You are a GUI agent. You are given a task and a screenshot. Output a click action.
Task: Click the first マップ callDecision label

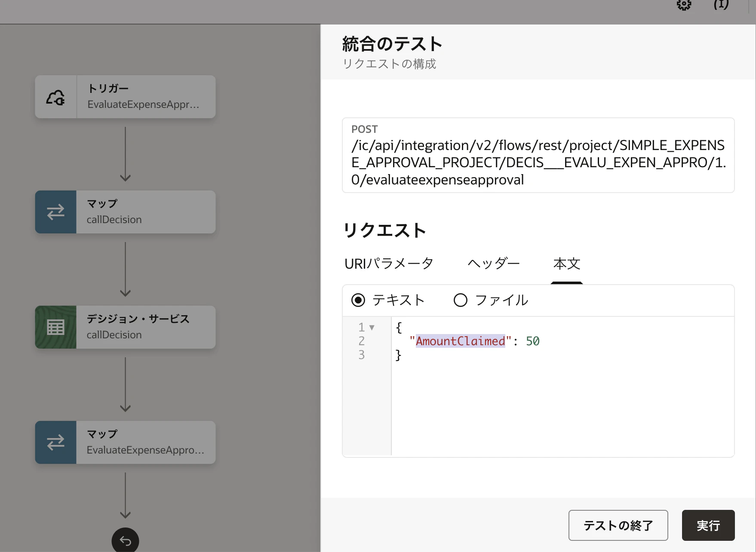coord(114,212)
